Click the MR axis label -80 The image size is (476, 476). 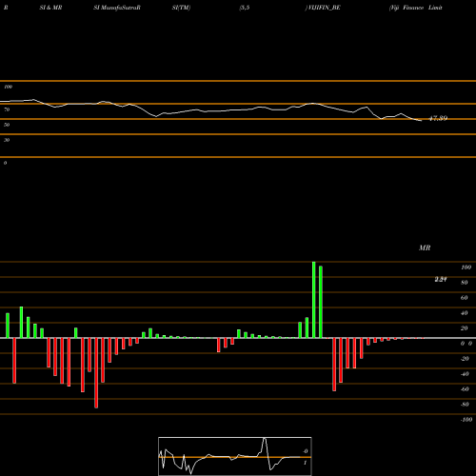point(465,405)
